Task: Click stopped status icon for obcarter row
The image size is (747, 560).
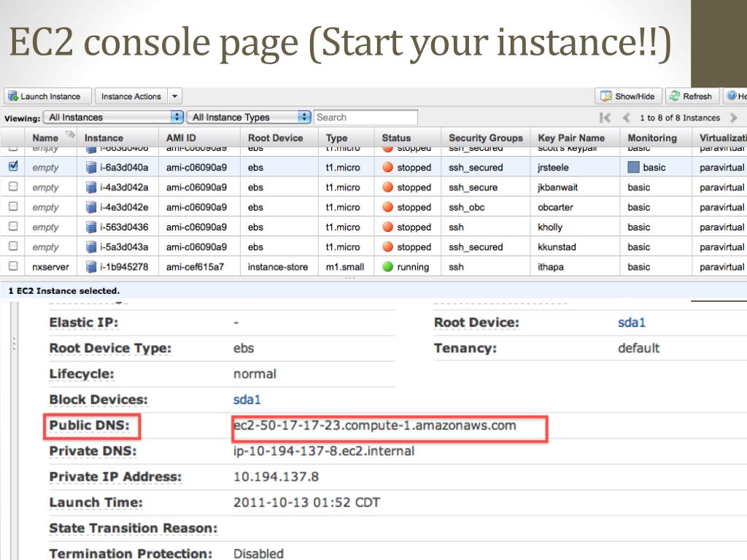Action: click(x=388, y=207)
